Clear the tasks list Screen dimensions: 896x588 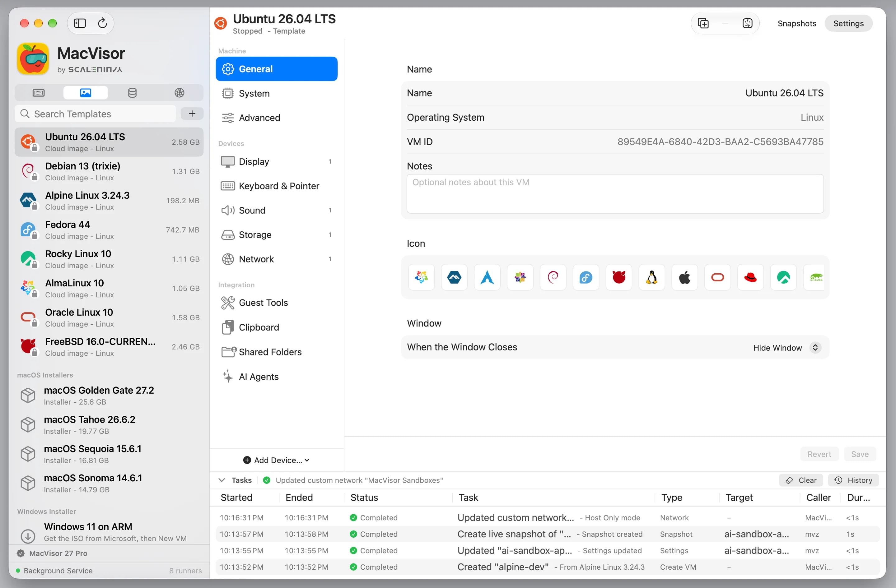tap(801, 480)
